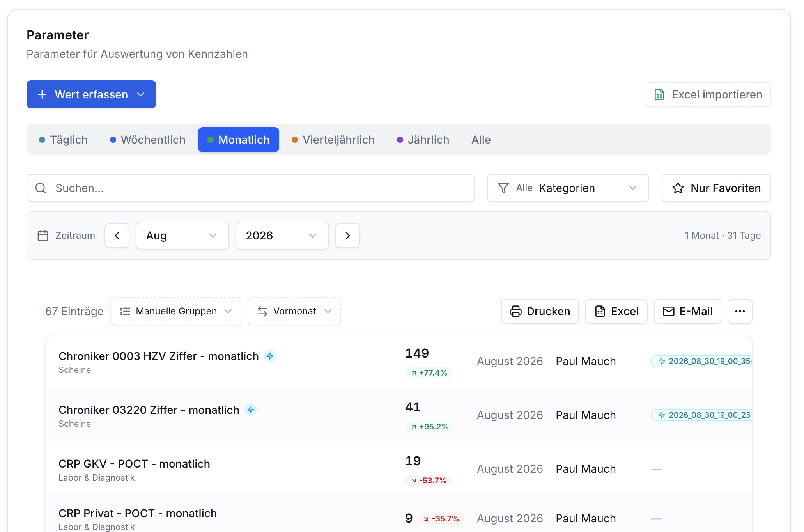The image size is (804, 532).
Task: Open the Aug month dropdown
Action: (182, 236)
